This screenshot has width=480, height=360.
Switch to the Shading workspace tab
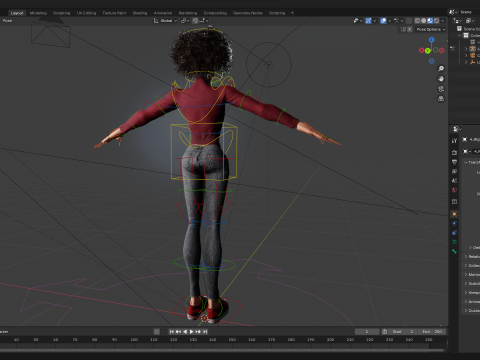140,13
